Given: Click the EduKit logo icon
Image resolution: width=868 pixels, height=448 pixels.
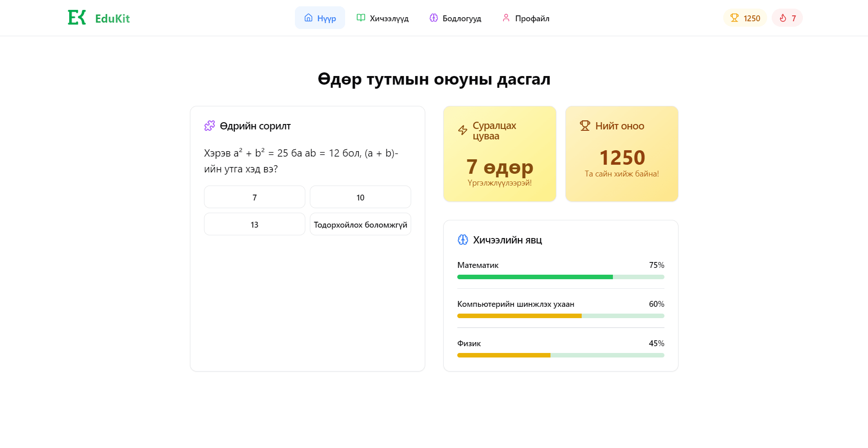Looking at the screenshot, I should pos(77,18).
